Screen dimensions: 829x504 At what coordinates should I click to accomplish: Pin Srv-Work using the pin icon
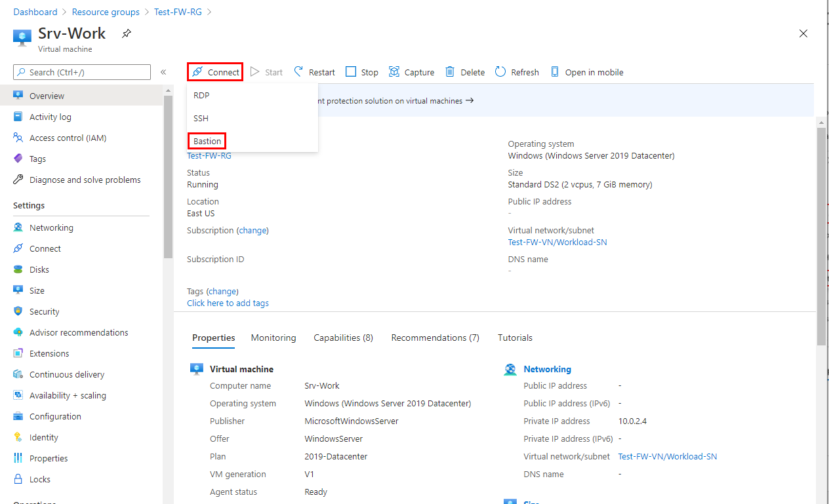point(126,33)
